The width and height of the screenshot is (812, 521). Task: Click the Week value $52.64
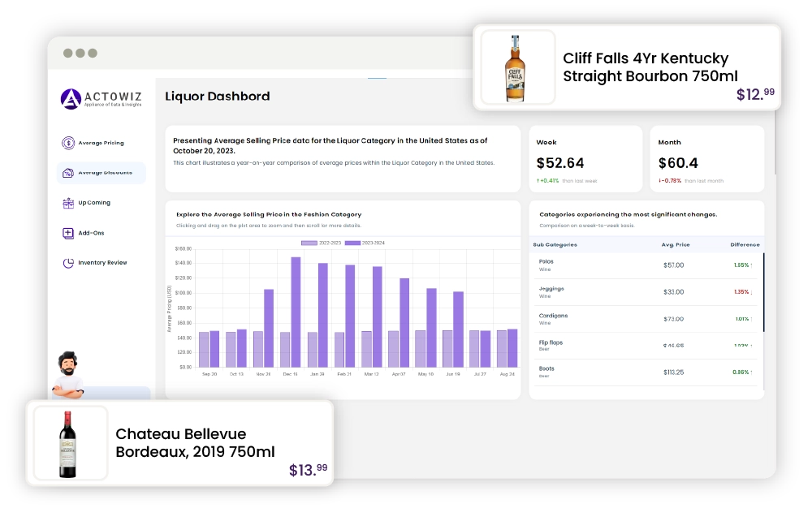coord(560,163)
